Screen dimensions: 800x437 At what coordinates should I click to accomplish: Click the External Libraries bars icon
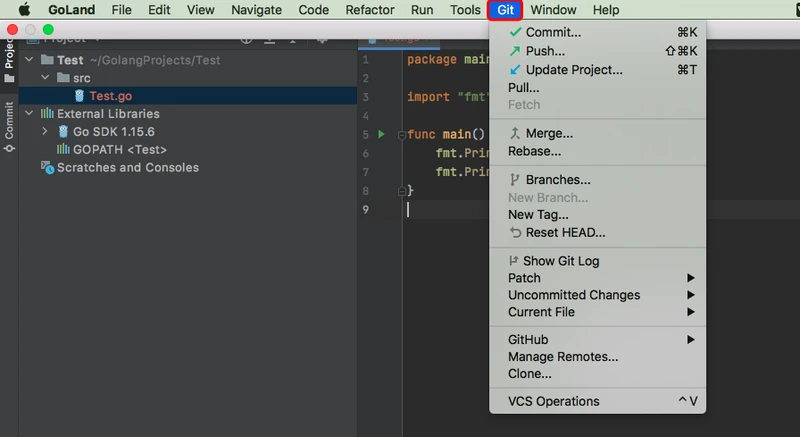tap(47, 113)
